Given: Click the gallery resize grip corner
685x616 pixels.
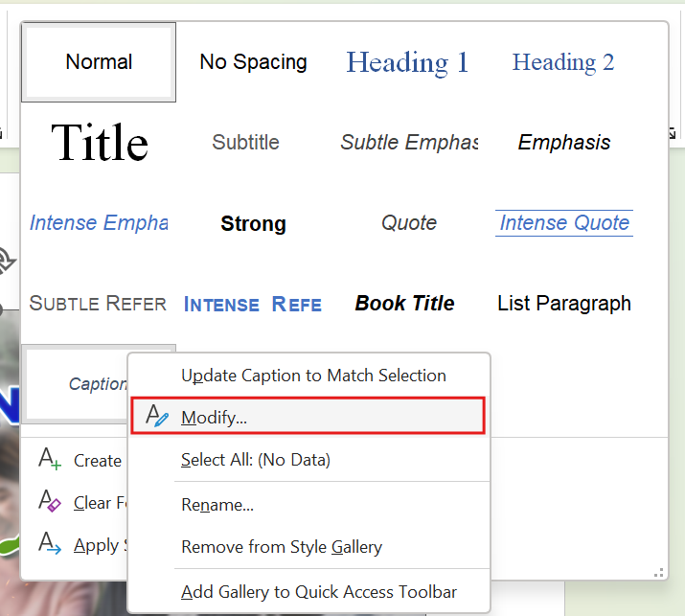Looking at the screenshot, I should [659, 573].
